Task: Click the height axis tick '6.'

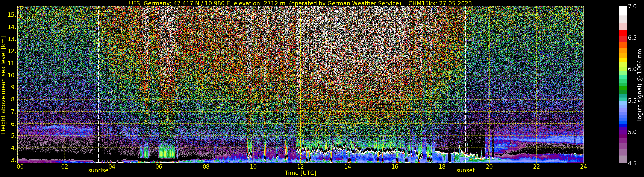Action: point(13,124)
